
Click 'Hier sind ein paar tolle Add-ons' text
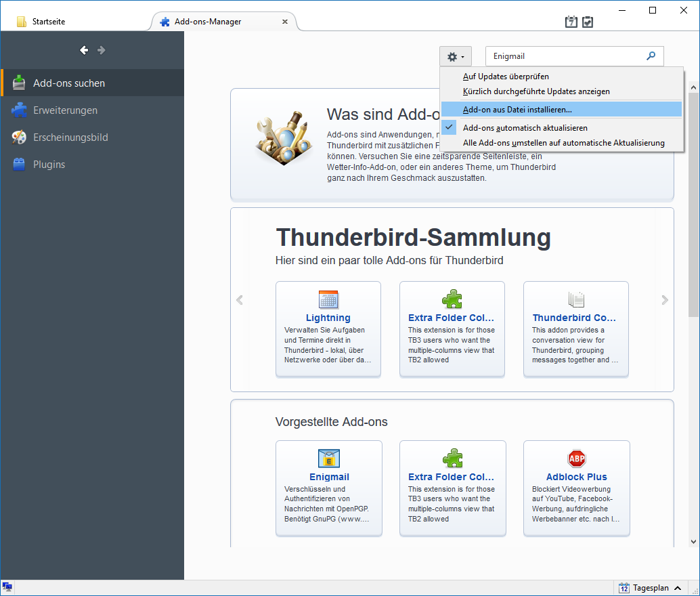pos(389,261)
